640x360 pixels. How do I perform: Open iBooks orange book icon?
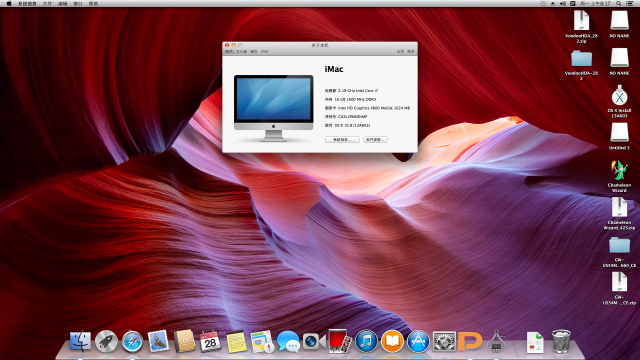[392, 341]
